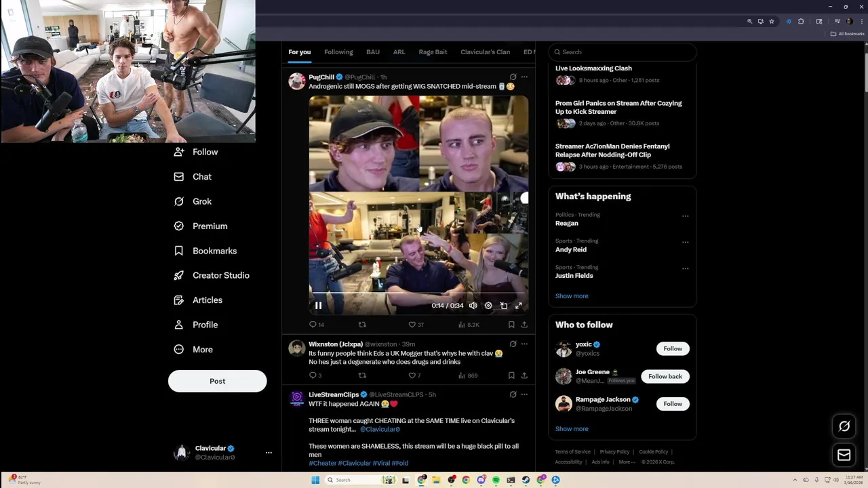Image resolution: width=868 pixels, height=488 pixels.
Task: Click Grok explain icon on LiveStreamClips post
Action: (513, 394)
